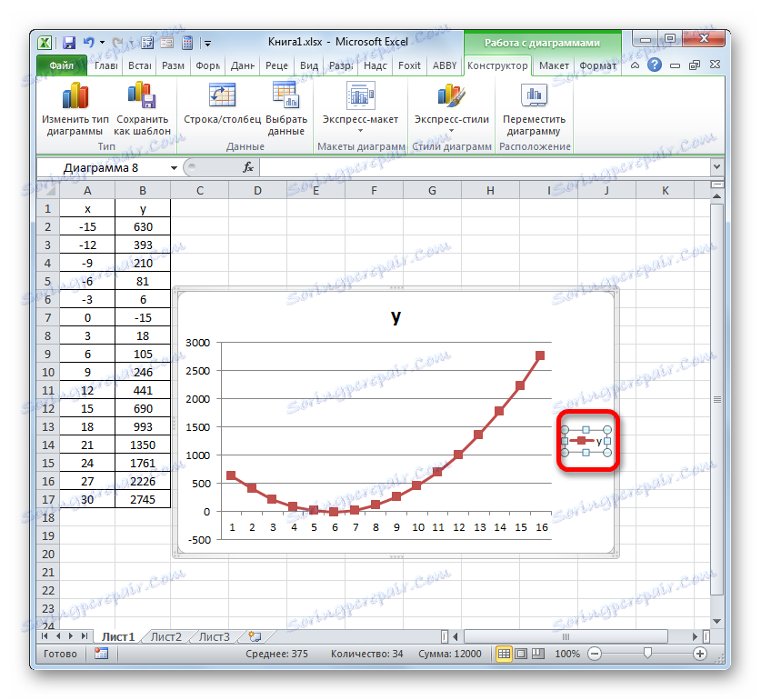Click the macro record icon in status bar
This screenshot has width=761, height=700.
tap(101, 654)
